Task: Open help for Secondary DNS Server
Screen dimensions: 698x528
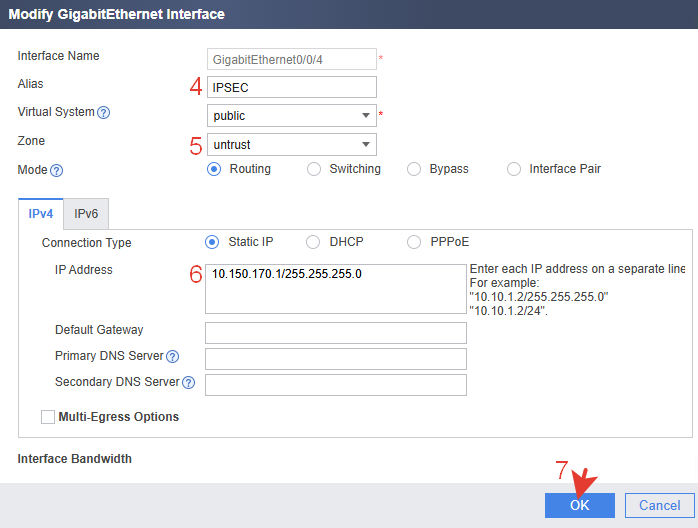Action: click(x=187, y=382)
